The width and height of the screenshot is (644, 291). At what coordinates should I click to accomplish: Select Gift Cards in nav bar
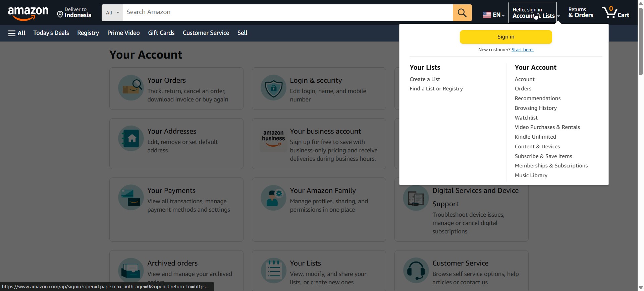click(x=161, y=33)
